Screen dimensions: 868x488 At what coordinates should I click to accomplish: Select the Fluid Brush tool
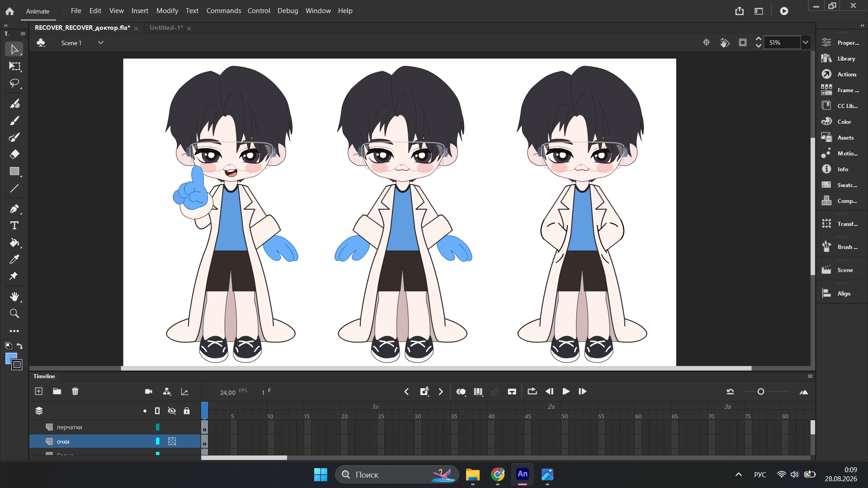pos(14,103)
